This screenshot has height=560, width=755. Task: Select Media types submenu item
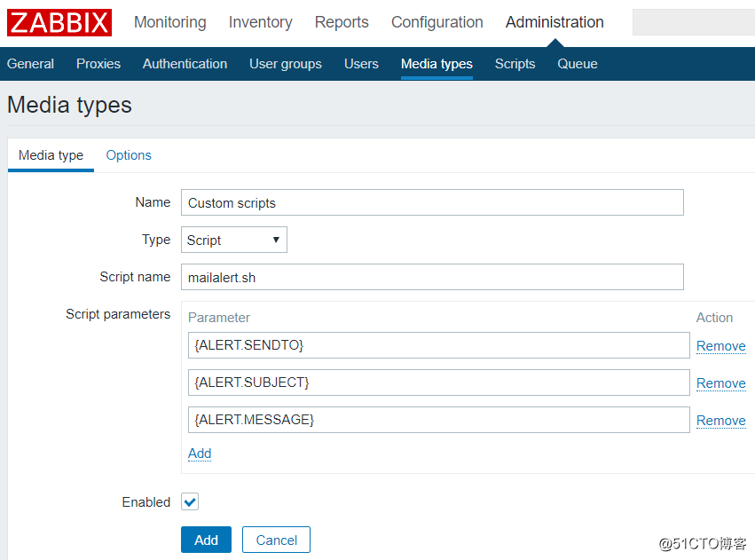point(436,64)
